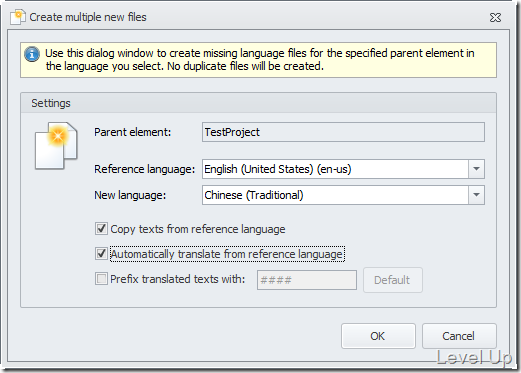Click the new files icon in Settings
This screenshot has height=373, width=521.
coord(56,145)
